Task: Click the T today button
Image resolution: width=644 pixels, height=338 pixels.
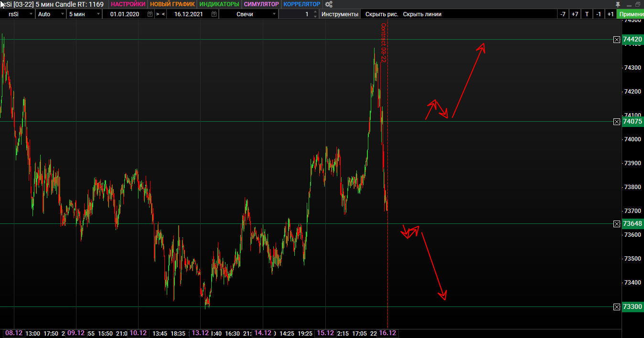Action: tap(587, 14)
